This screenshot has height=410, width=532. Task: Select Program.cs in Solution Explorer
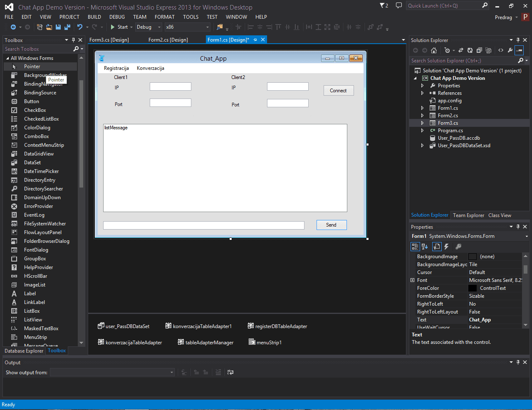(x=450, y=131)
